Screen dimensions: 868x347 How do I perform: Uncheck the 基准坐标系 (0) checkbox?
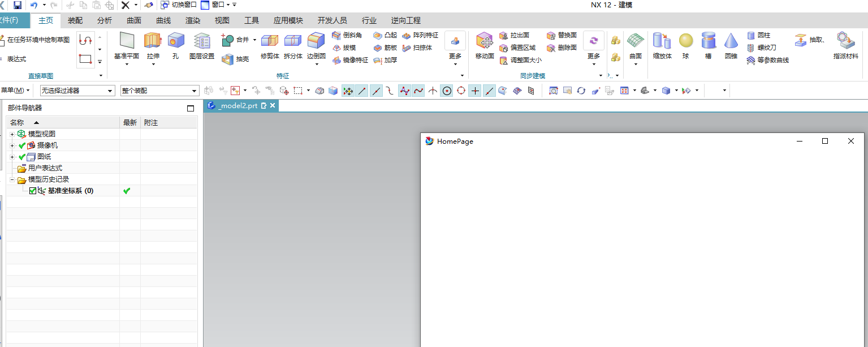click(32, 191)
